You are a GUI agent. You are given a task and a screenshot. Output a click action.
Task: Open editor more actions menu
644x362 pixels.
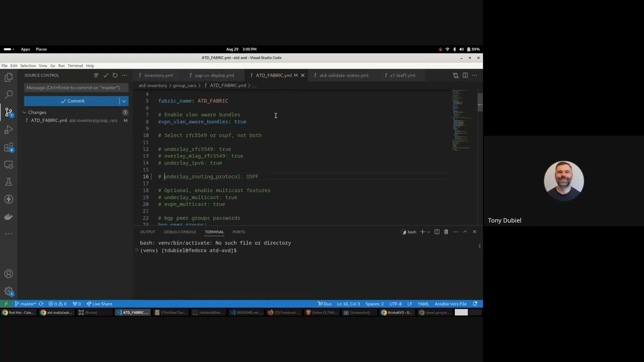474,75
